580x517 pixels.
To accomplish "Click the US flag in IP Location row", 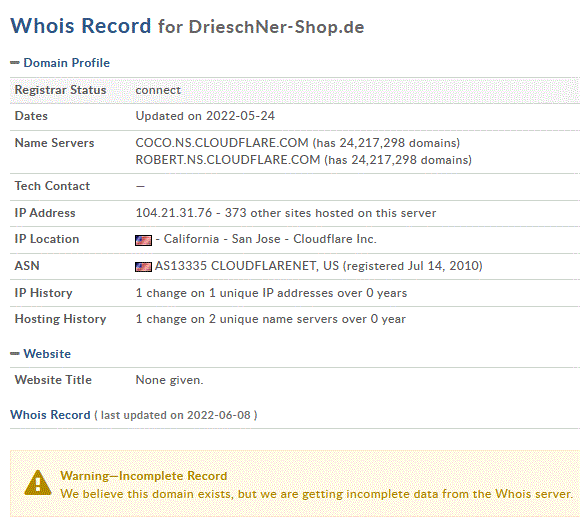I will [144, 240].
